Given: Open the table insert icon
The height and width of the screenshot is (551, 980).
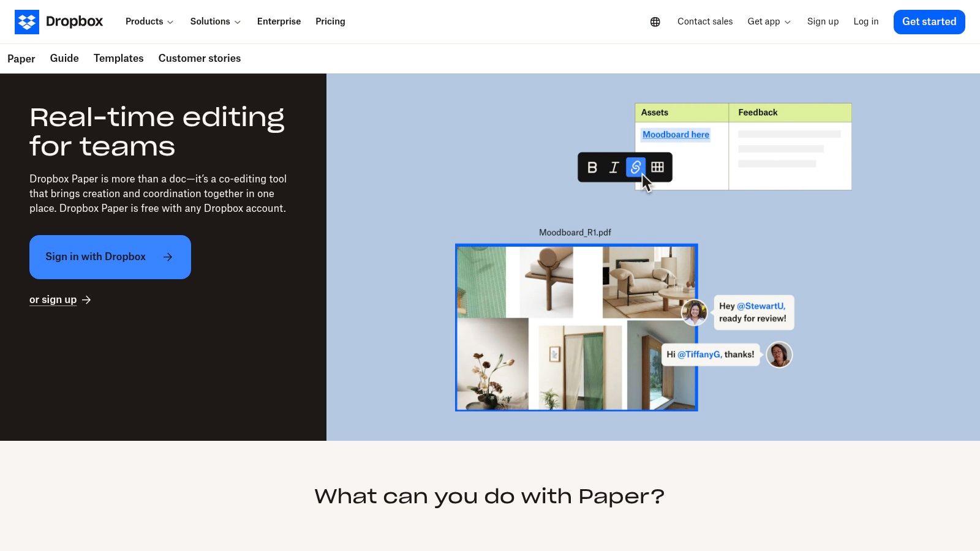Looking at the screenshot, I should coord(657,167).
